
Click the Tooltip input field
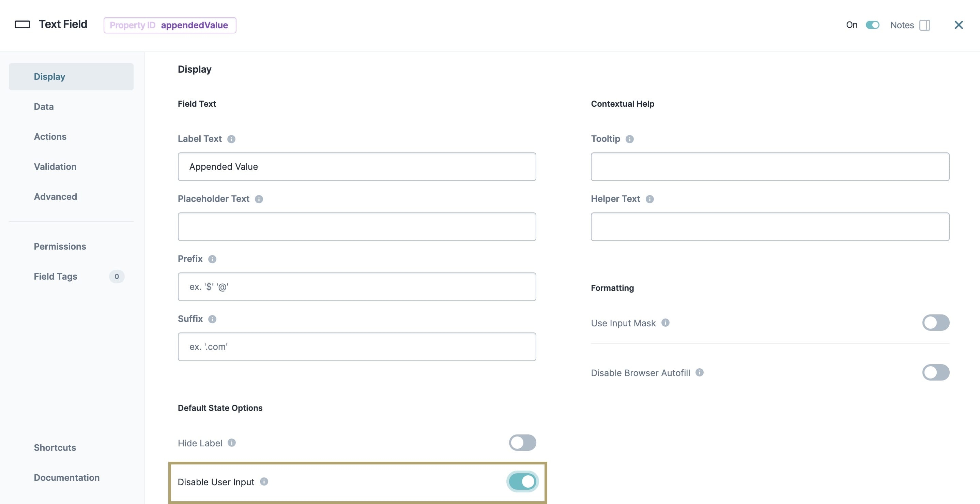770,167
